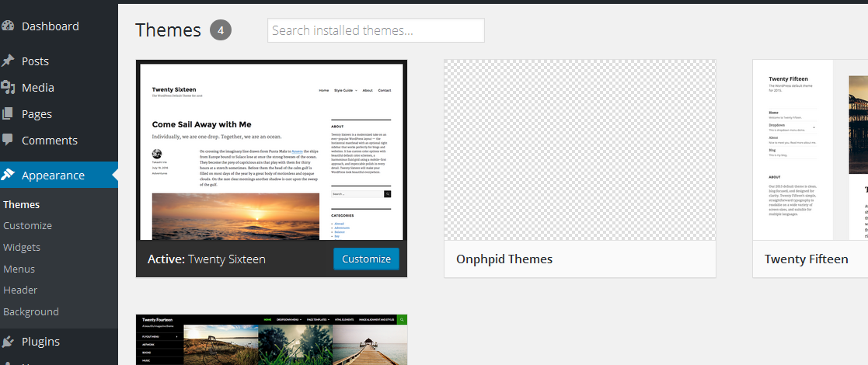Open the Customize submenu link

tap(28, 226)
